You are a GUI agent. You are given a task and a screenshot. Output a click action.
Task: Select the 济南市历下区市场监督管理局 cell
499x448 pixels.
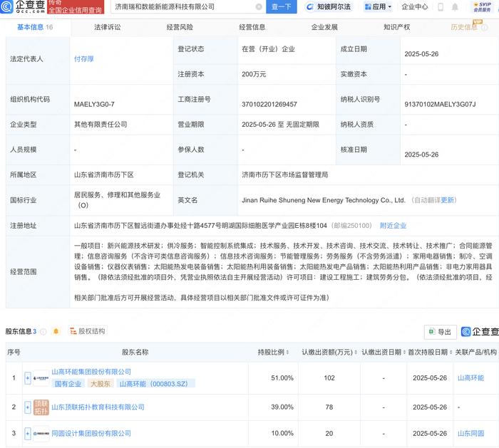tap(285, 175)
